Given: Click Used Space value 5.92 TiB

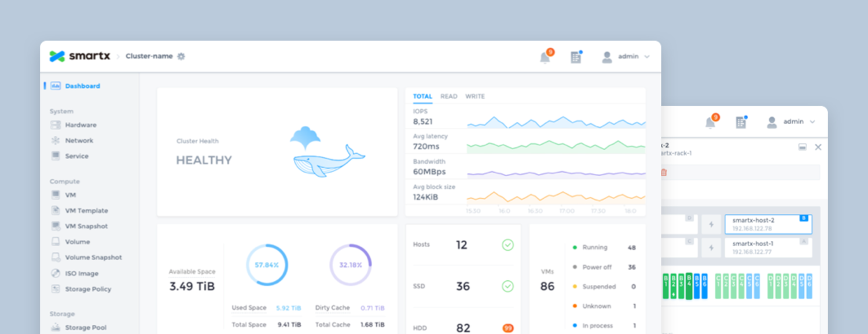Looking at the screenshot, I should pos(288,308).
